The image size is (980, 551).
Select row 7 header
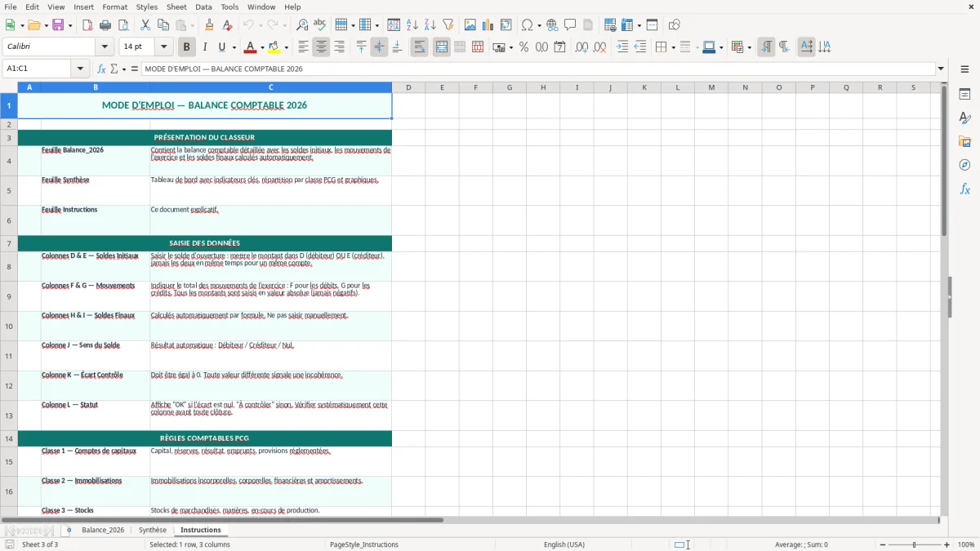point(9,243)
